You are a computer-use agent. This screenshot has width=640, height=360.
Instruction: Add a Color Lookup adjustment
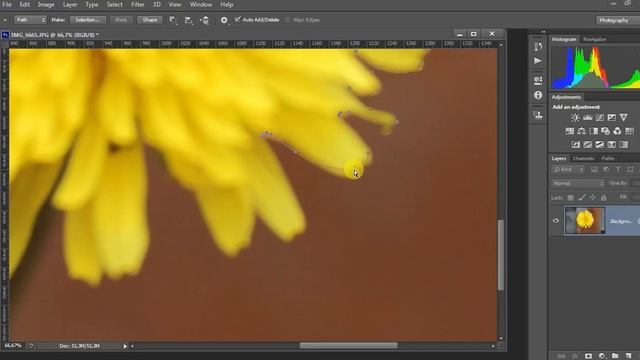click(629, 131)
